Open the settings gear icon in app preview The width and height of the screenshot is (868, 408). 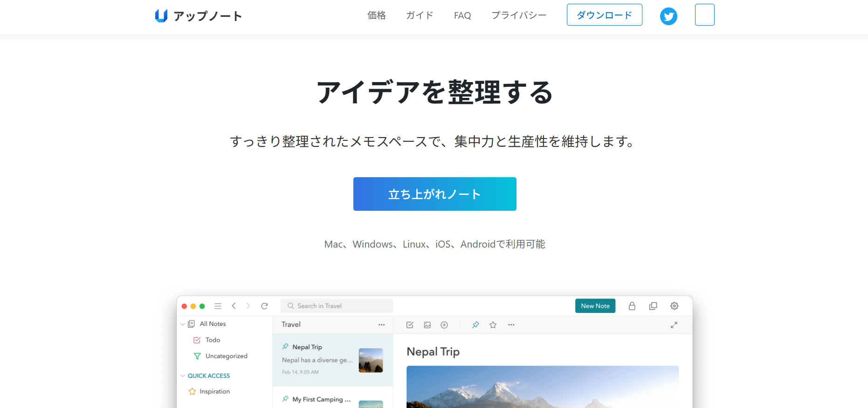(x=674, y=306)
